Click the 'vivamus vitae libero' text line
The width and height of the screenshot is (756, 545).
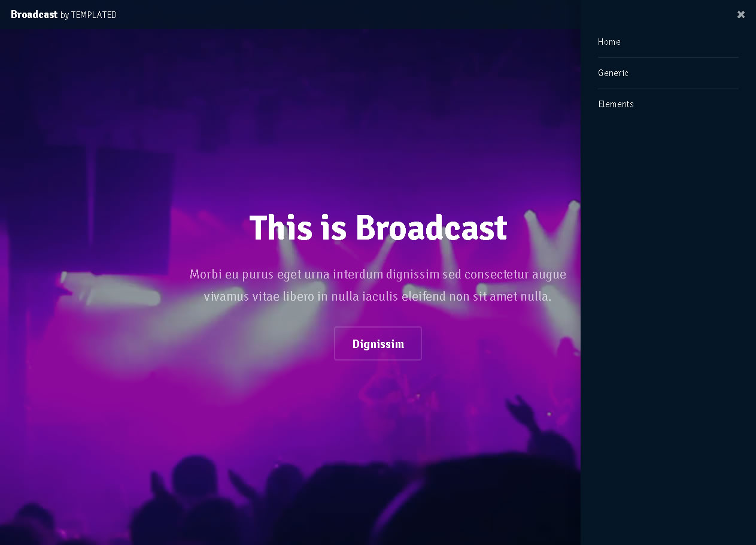coord(378,296)
